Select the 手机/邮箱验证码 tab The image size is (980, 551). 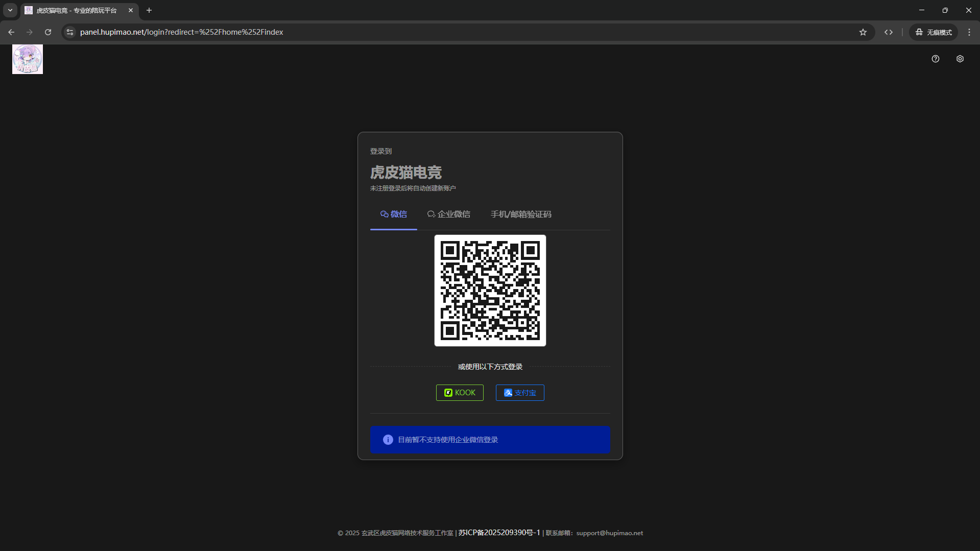(x=520, y=214)
